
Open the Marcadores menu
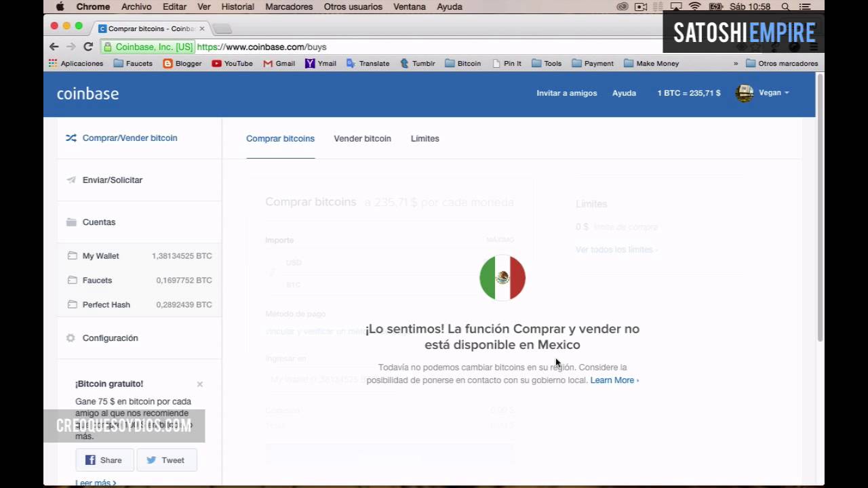click(x=289, y=7)
